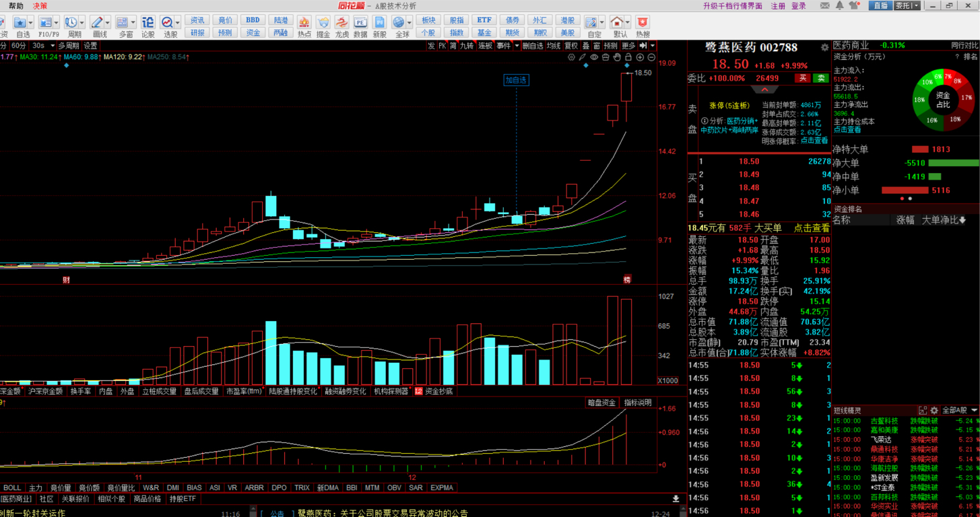
Task: Open the 帮助 help menu
Action: pyautogui.click(x=15, y=6)
